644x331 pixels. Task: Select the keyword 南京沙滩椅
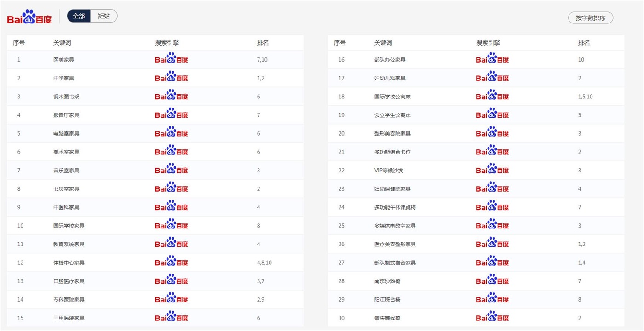(387, 281)
